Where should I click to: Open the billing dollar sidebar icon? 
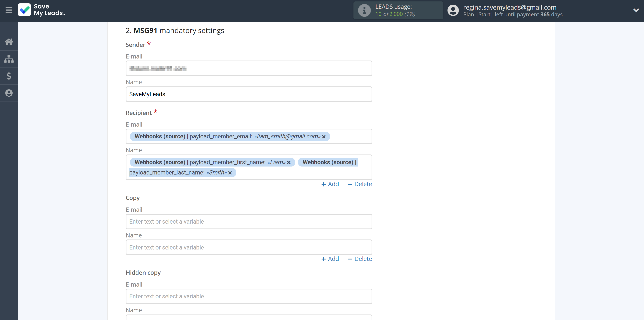tap(9, 76)
